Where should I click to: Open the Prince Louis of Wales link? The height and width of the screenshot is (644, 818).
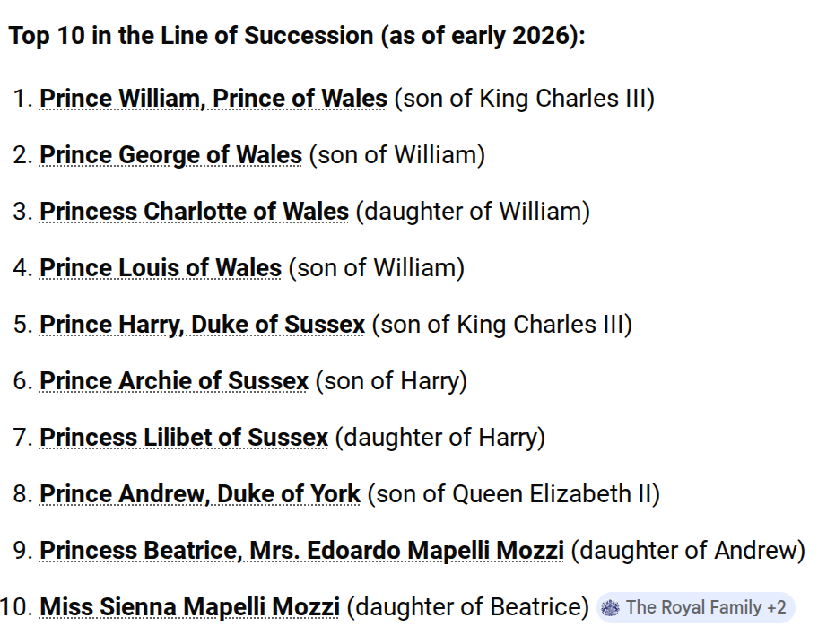coord(161,268)
